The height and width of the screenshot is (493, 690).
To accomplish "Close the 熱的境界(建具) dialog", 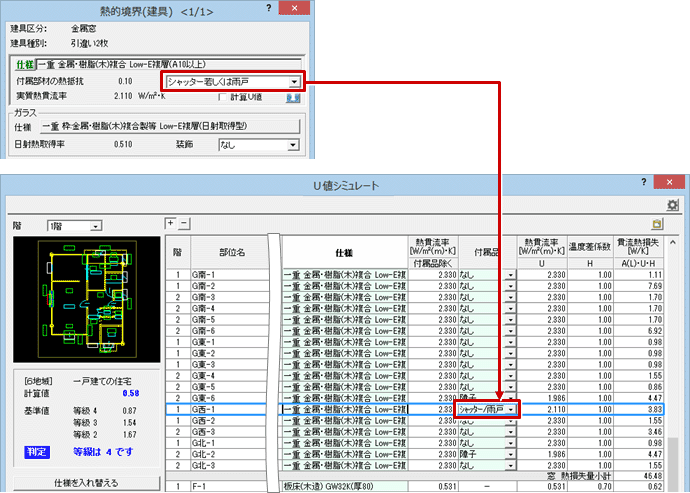I will [294, 8].
